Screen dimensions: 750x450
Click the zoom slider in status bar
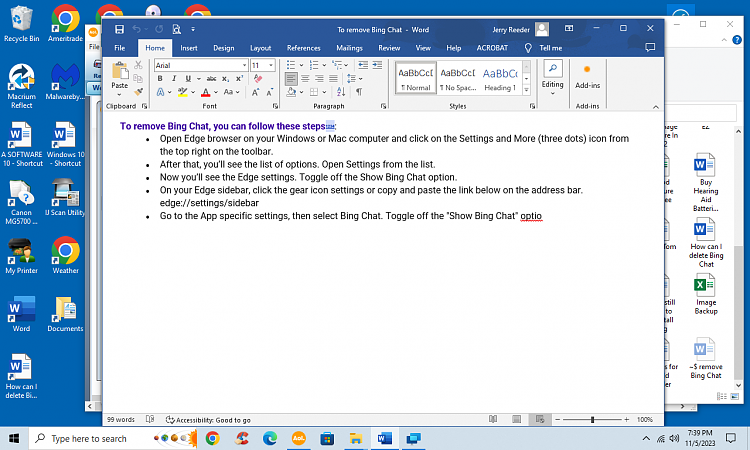593,420
